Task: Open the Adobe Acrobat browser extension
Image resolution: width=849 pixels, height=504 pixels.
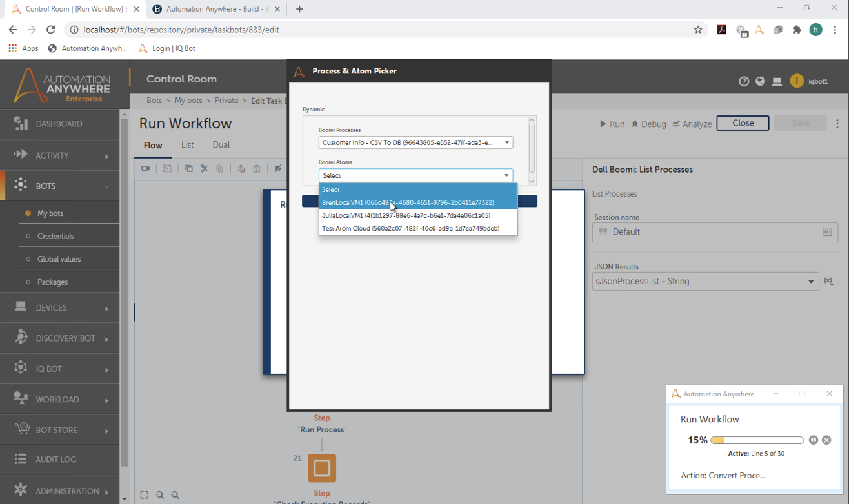Action: coord(722,30)
